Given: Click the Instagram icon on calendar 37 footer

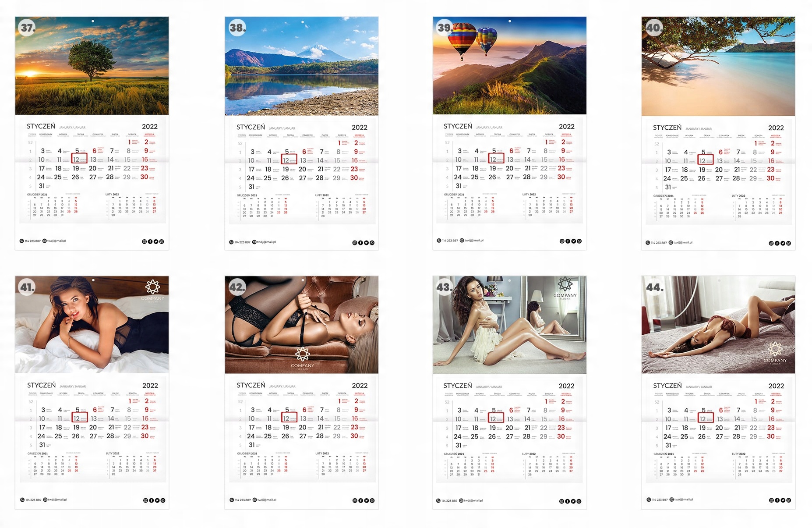Looking at the screenshot, I should pos(145,241).
